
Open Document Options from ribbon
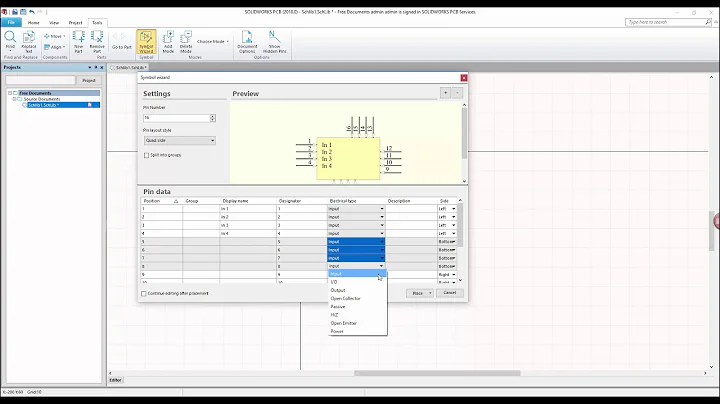(247, 41)
